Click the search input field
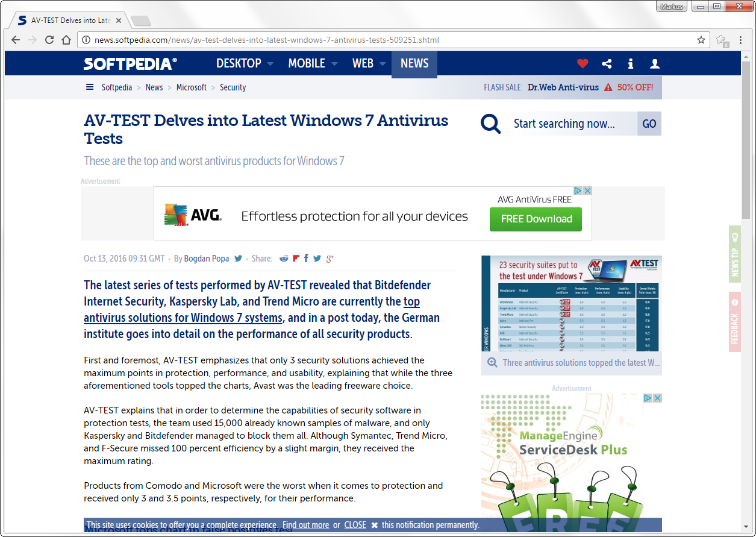The height and width of the screenshot is (537, 756). coord(572,124)
